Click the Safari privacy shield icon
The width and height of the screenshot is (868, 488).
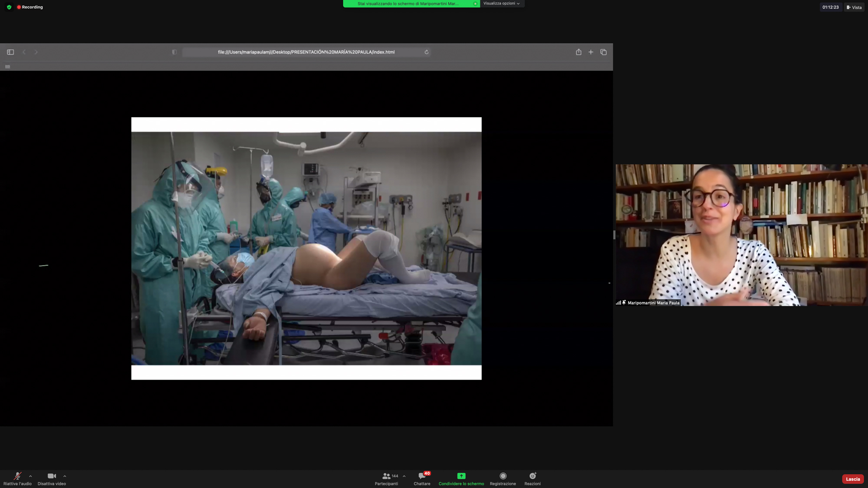174,52
